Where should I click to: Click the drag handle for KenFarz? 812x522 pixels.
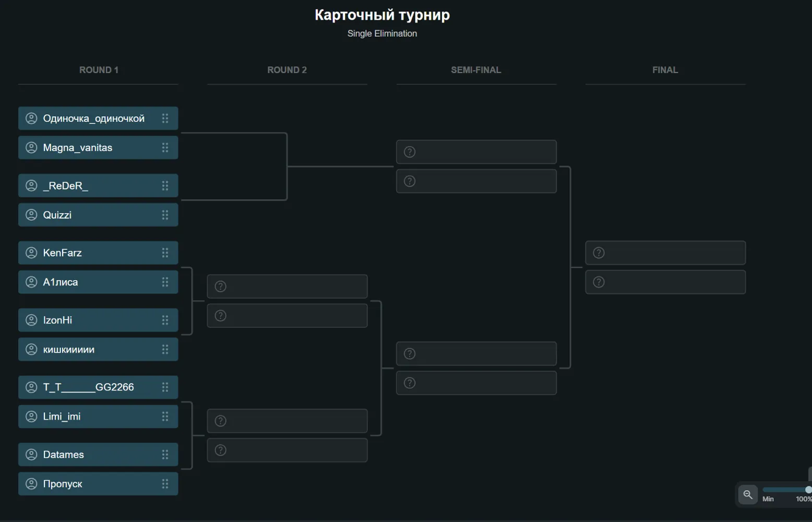tap(165, 253)
